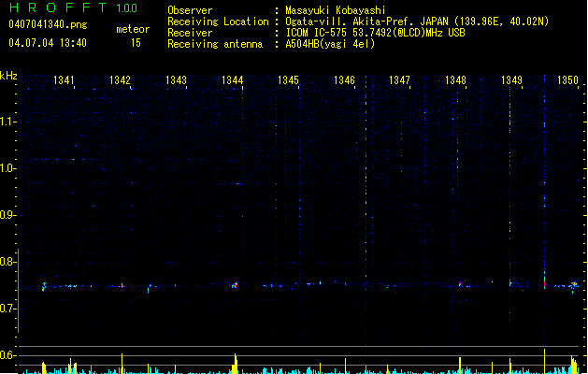Click the meteor label
The height and width of the screenshot is (374, 588).
pos(133,29)
